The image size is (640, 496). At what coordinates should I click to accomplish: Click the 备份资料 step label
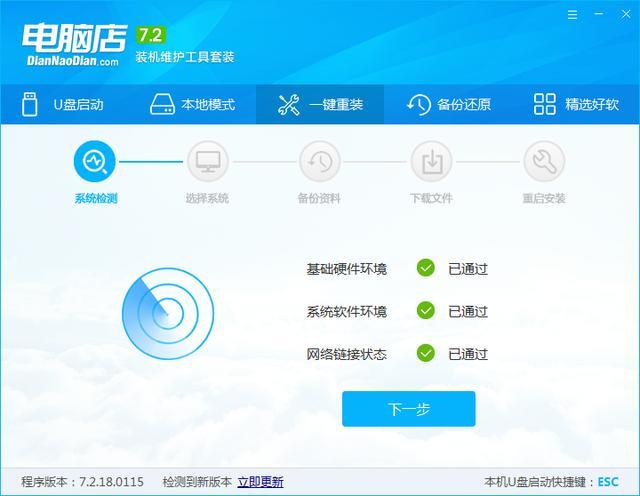319,198
